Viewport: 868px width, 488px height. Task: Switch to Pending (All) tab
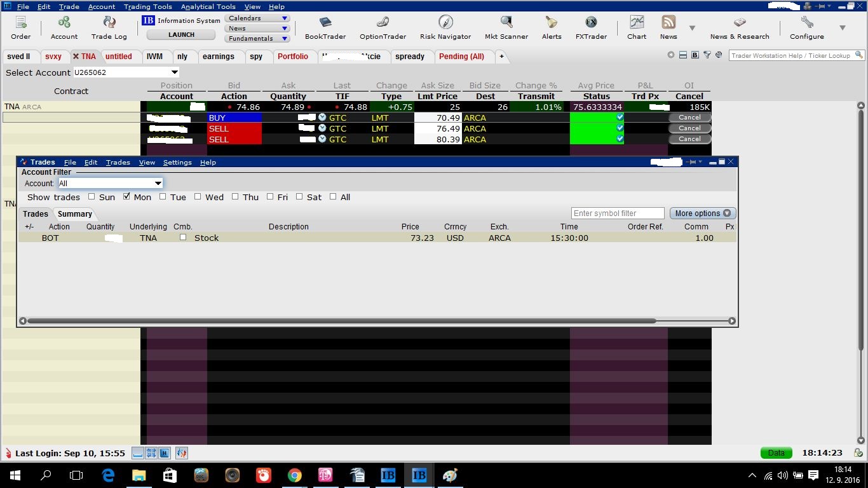click(x=461, y=57)
